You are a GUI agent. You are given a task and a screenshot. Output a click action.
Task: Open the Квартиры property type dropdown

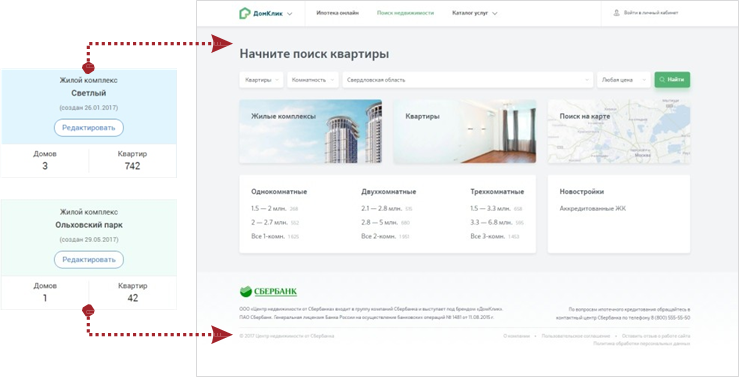[x=262, y=80]
